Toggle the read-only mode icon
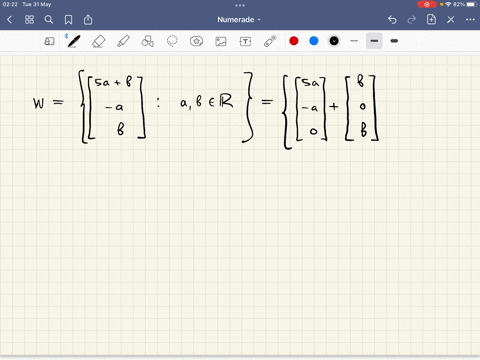Viewport: 480px width, 360px height. 49,41
